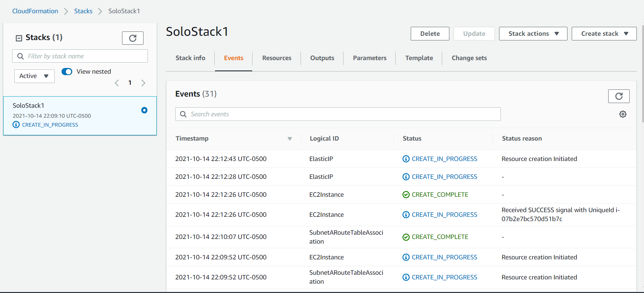Click status icon for EC2Instance CREATE_COMPLETE event
The width and height of the screenshot is (644, 293).
(x=406, y=195)
